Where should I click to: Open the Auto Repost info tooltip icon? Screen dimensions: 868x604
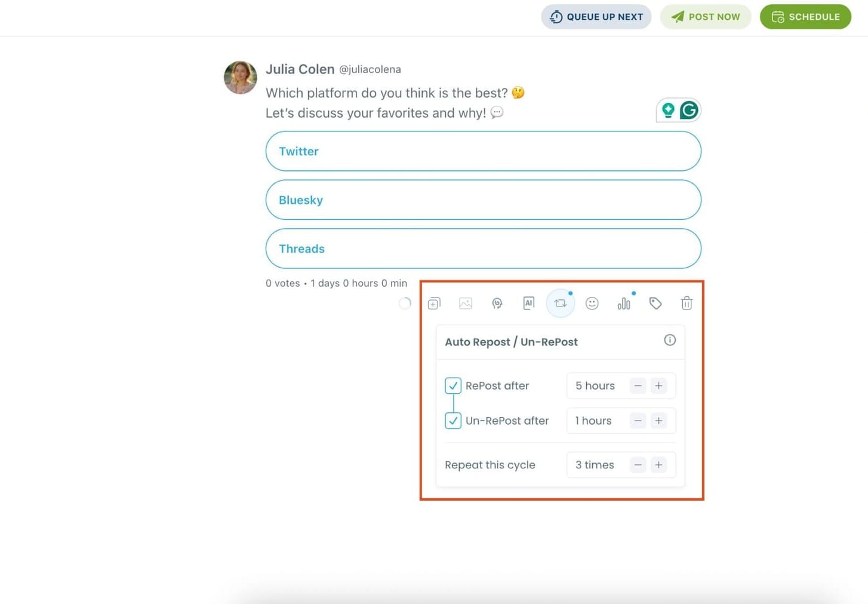[x=670, y=340]
